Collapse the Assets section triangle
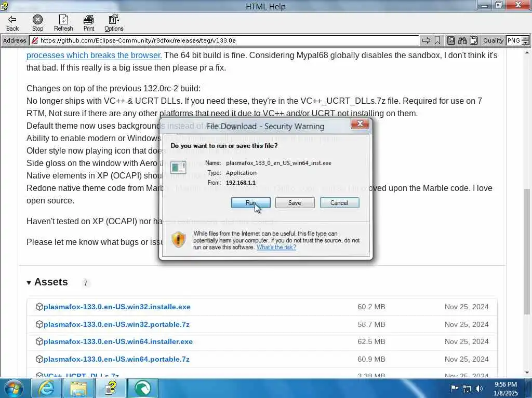The width and height of the screenshot is (532, 398). (29, 283)
